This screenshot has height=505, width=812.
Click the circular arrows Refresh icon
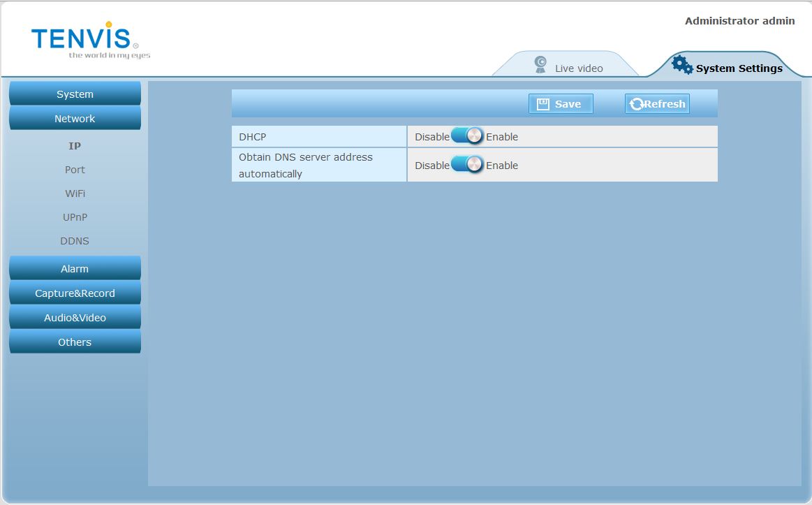point(636,104)
